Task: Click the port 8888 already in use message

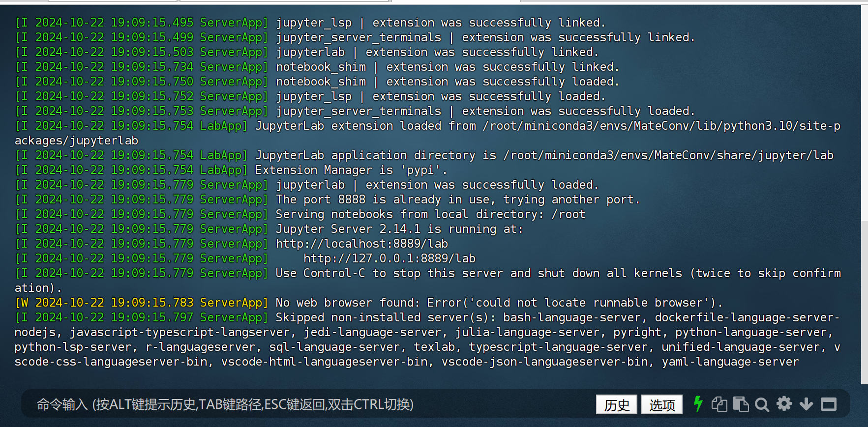Action: coord(457,199)
